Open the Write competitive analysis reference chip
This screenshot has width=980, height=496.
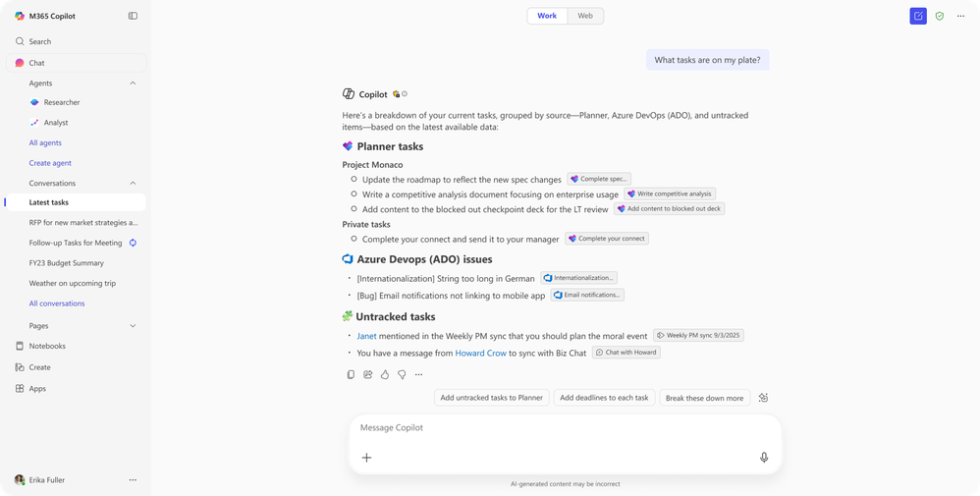coord(670,193)
